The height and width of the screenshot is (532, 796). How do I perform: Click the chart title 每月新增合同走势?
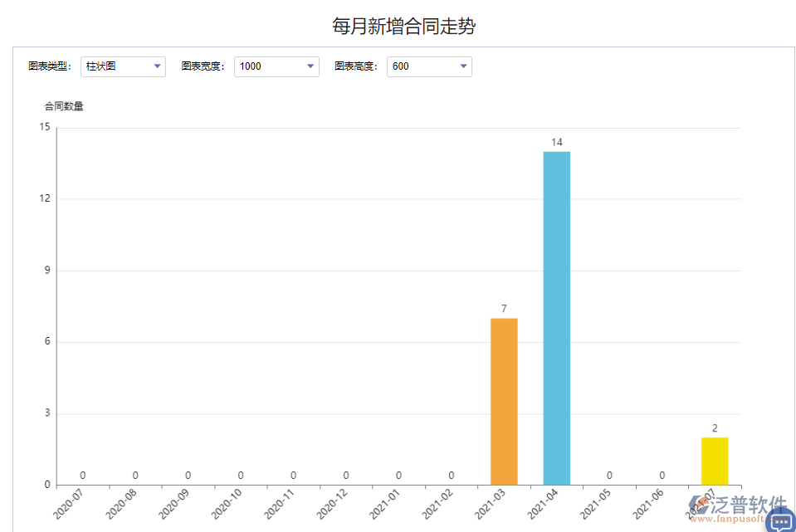[x=403, y=26]
